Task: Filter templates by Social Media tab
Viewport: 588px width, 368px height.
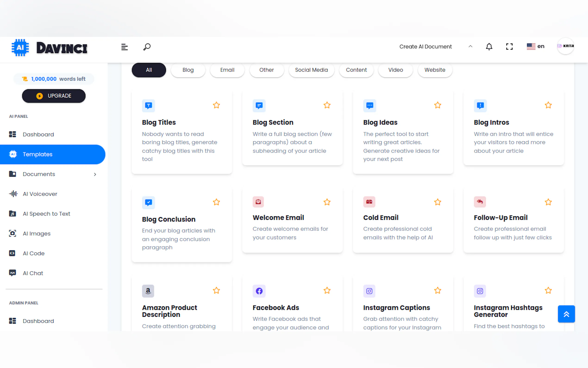Action: [x=311, y=70]
